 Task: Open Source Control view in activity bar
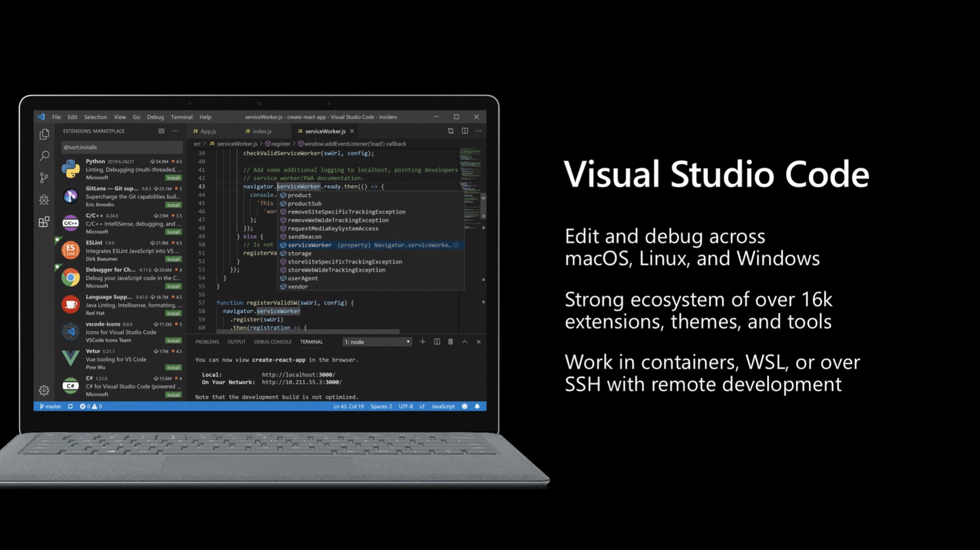(x=44, y=178)
